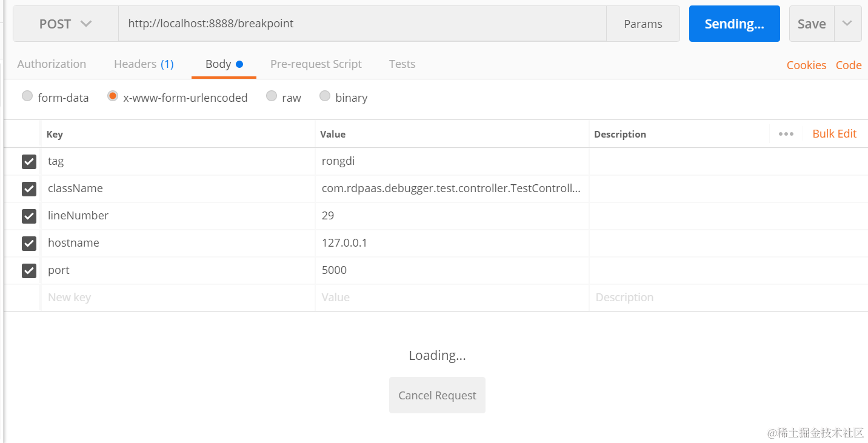Click the Description column header
Viewport: 868px width, 443px height.
pos(620,135)
